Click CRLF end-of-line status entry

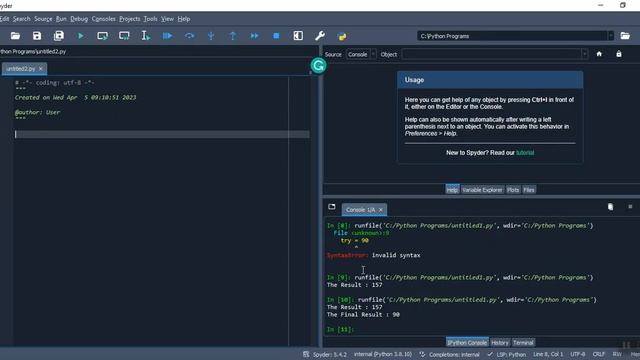599,354
